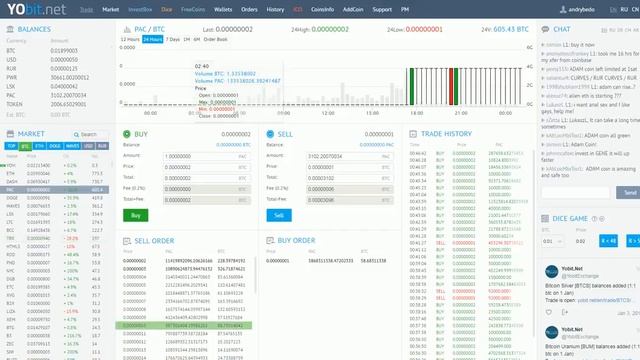Click the Sell balance PAC link
Viewport: 640px width, 360px height.
(x=377, y=145)
